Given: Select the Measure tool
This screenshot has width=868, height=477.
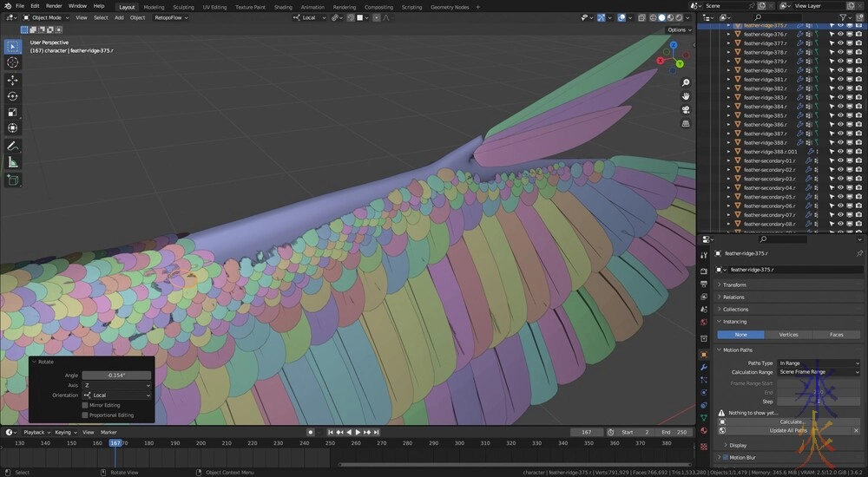Looking at the screenshot, I should pos(13,162).
